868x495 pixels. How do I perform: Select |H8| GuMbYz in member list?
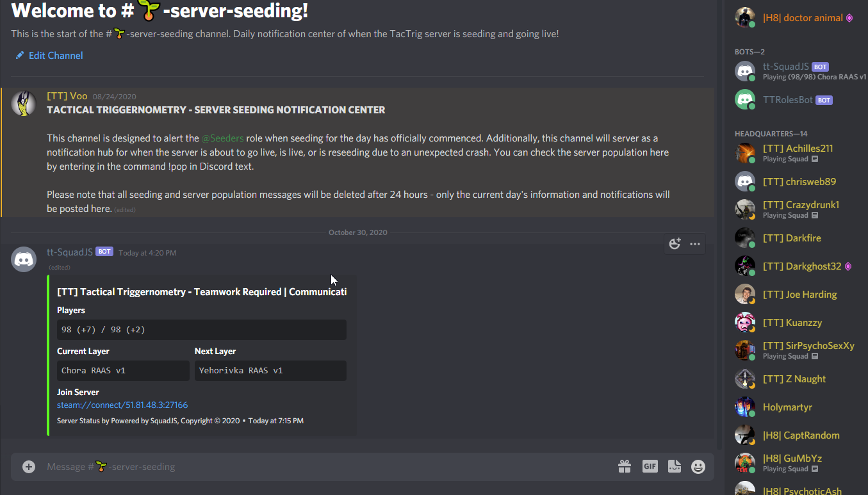click(x=799, y=462)
